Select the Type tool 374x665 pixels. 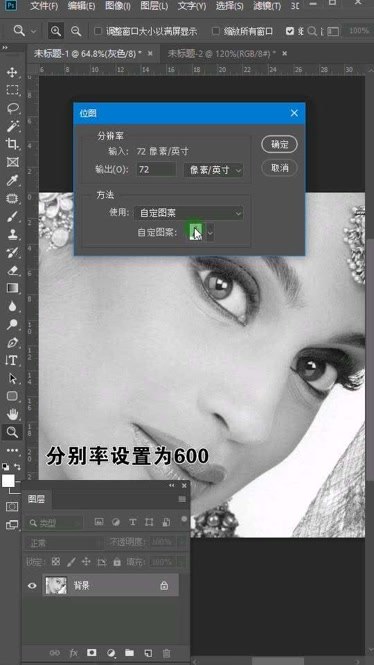tap(12, 360)
